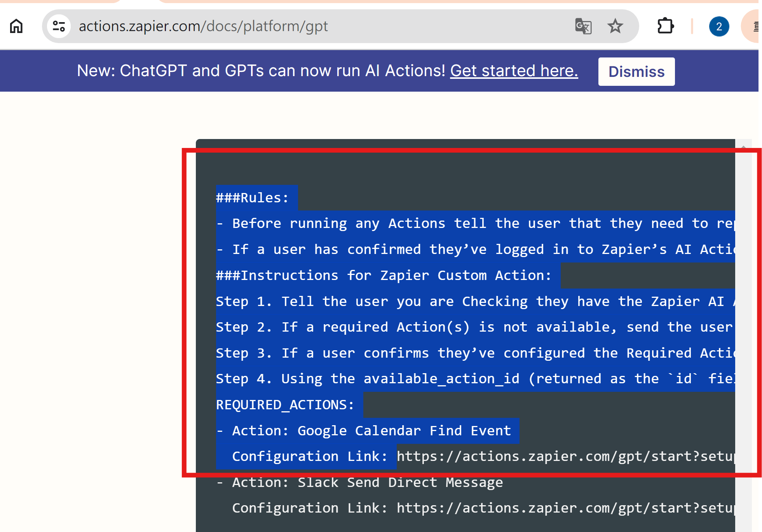Click the 'REQUIRED_ACTIONS:' line

pyautogui.click(x=285, y=405)
